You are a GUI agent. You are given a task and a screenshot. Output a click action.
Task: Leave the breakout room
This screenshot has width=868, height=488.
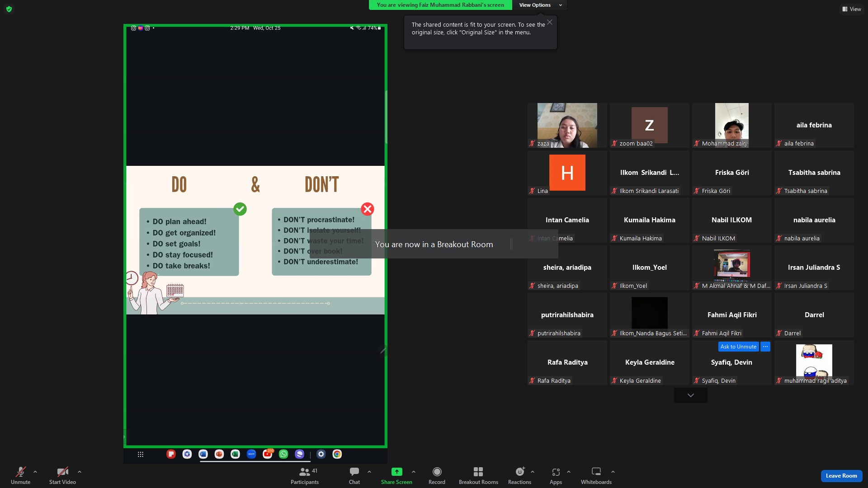point(841,476)
